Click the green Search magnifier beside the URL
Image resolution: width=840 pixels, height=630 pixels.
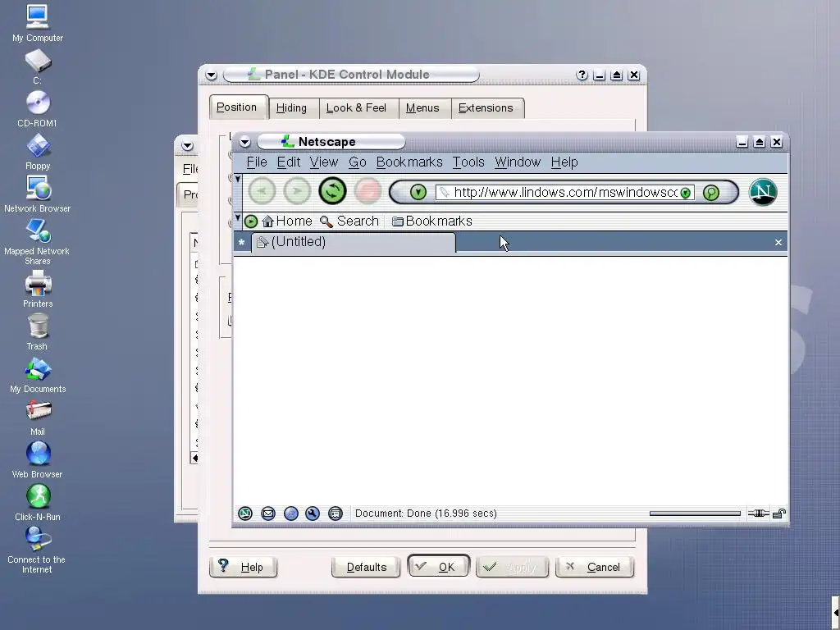click(711, 192)
